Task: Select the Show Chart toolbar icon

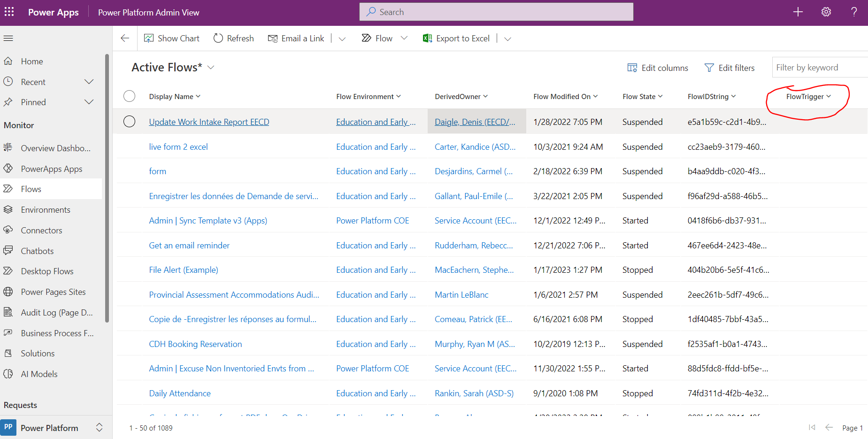Action: click(149, 38)
